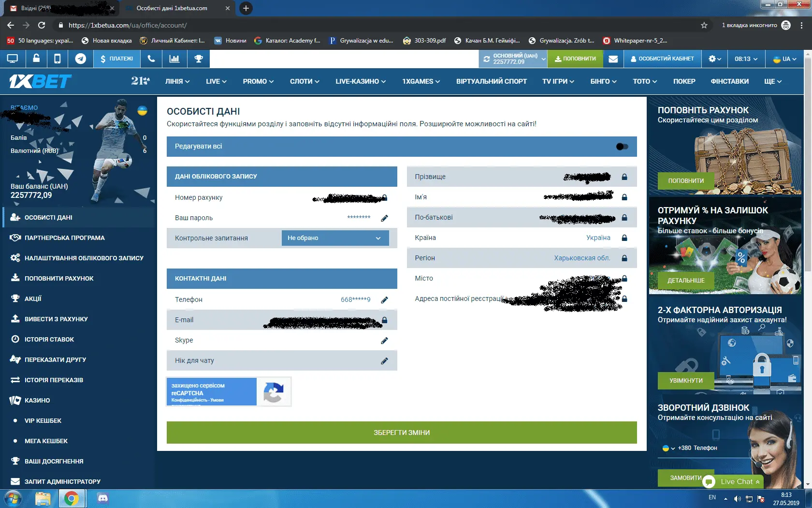Select ІСТОРІЯ СТАВОК in sidebar
Image resolution: width=812 pixels, height=508 pixels.
(49, 340)
